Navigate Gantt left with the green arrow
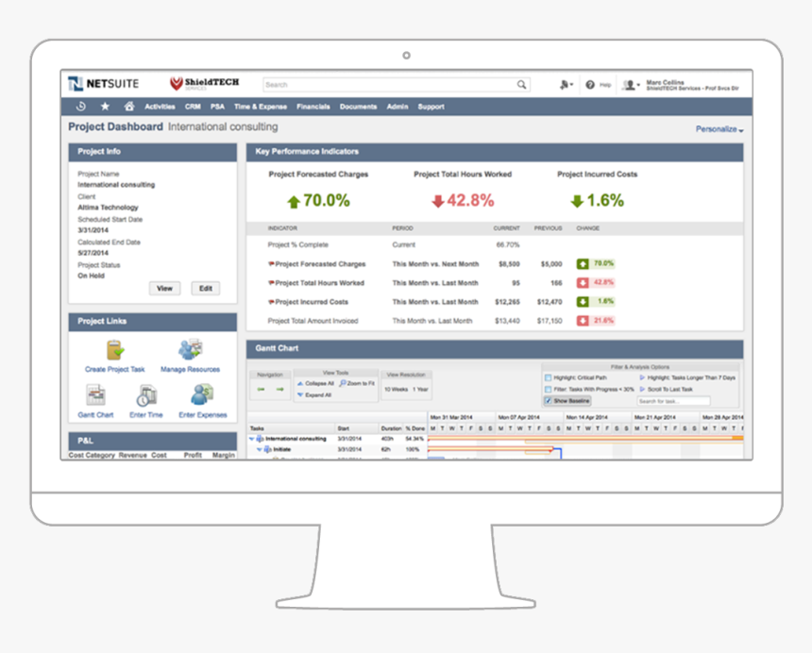 pyautogui.click(x=261, y=389)
